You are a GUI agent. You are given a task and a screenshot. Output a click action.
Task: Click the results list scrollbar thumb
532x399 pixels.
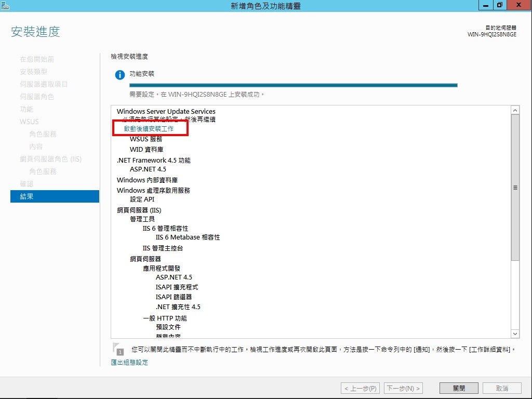515,188
